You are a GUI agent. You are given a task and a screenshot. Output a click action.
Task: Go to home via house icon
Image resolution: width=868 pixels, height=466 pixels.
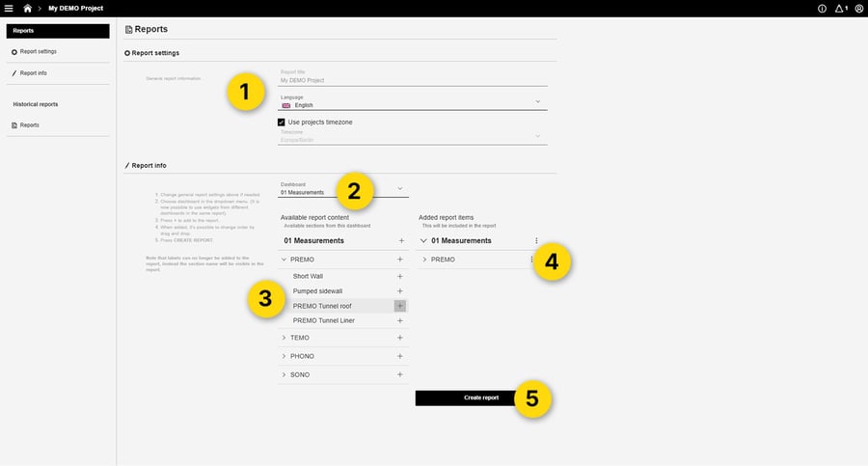pyautogui.click(x=28, y=8)
